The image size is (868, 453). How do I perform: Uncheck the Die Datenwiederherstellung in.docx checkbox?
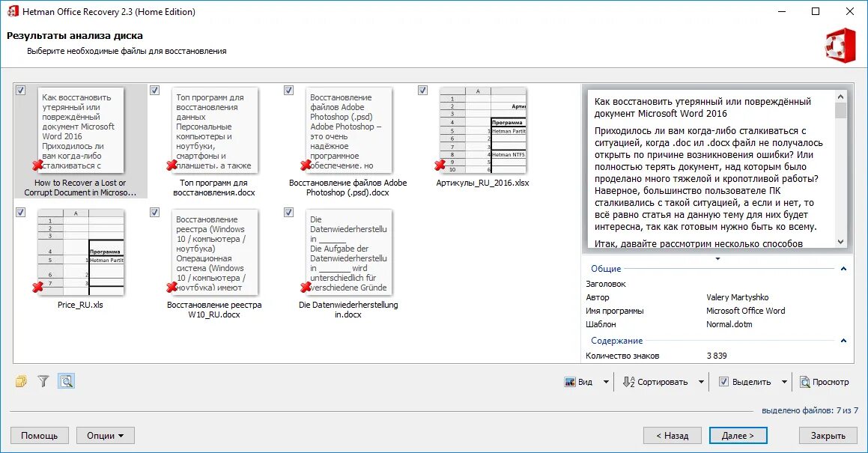pyautogui.click(x=288, y=212)
